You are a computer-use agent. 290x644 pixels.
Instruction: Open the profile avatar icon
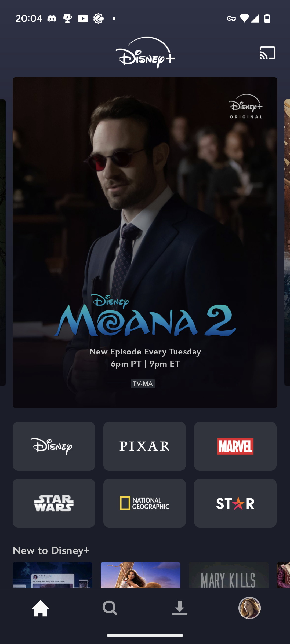coord(249,608)
